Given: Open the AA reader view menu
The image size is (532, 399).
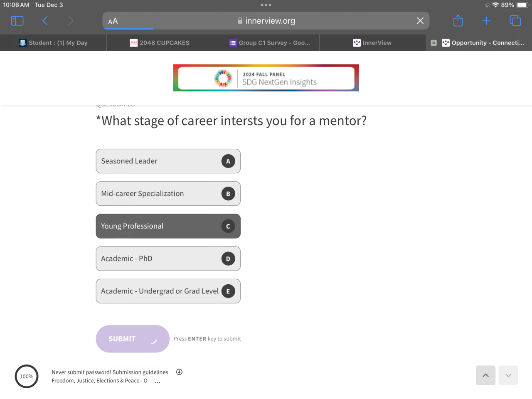Looking at the screenshot, I should tap(113, 21).
